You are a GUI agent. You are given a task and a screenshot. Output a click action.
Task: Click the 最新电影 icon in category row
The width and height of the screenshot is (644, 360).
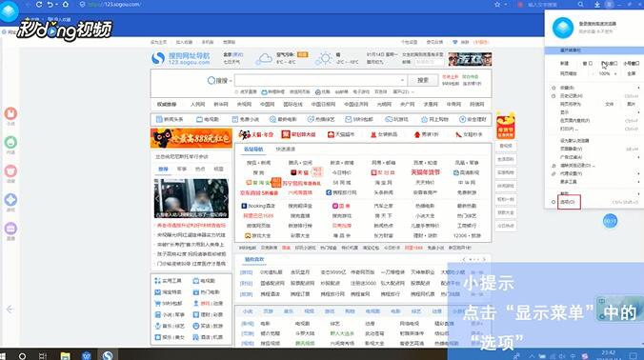pyautogui.click(x=272, y=119)
